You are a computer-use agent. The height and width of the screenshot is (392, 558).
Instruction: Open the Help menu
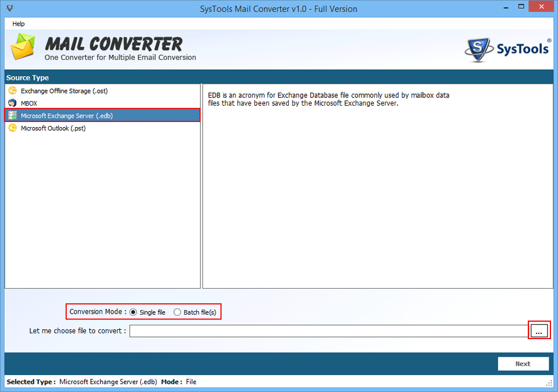tap(18, 24)
